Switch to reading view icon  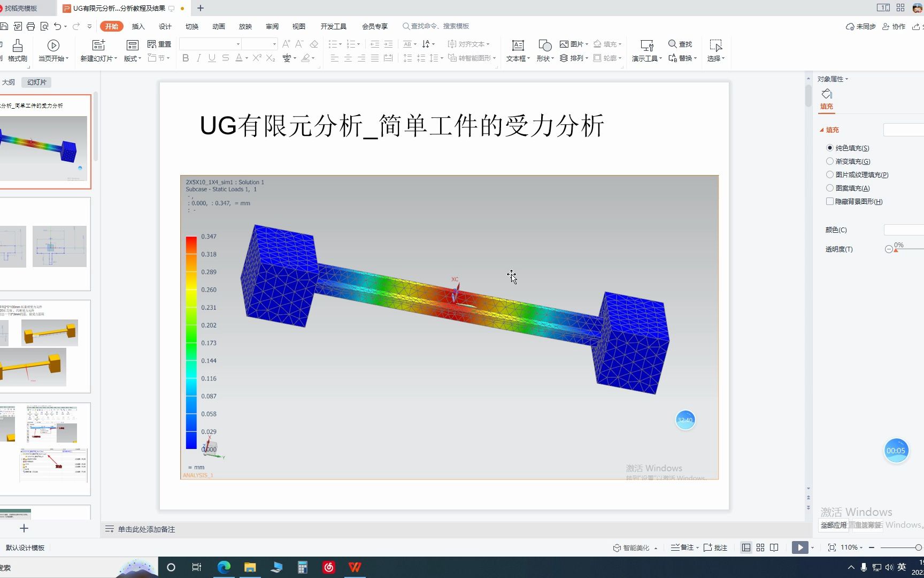click(x=774, y=547)
